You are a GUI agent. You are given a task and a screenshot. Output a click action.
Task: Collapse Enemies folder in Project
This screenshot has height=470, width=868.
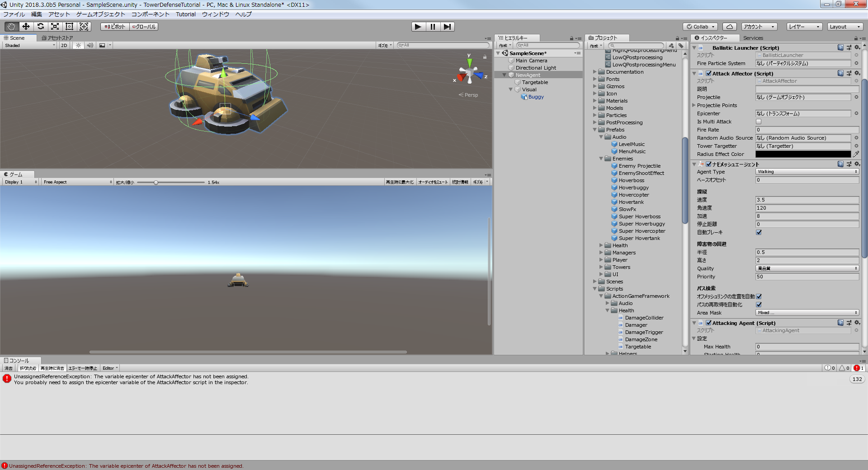pyautogui.click(x=601, y=159)
